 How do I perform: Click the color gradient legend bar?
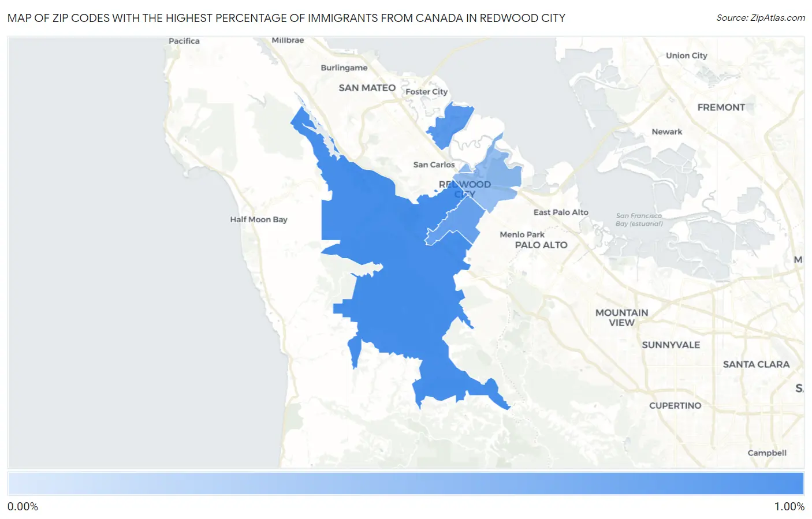405,484
